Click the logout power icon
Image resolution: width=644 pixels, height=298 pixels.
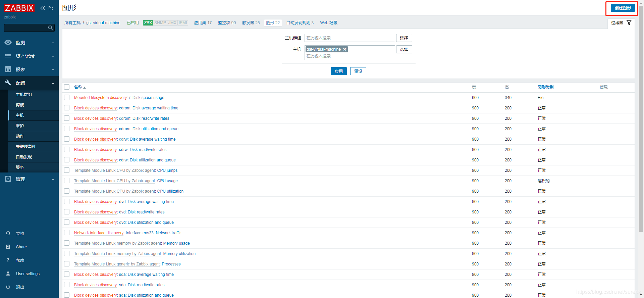8,287
